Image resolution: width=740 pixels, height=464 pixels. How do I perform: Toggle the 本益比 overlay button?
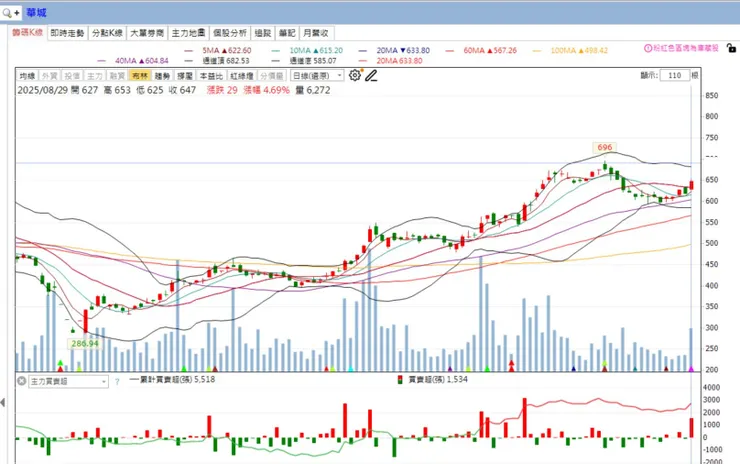tap(211, 76)
